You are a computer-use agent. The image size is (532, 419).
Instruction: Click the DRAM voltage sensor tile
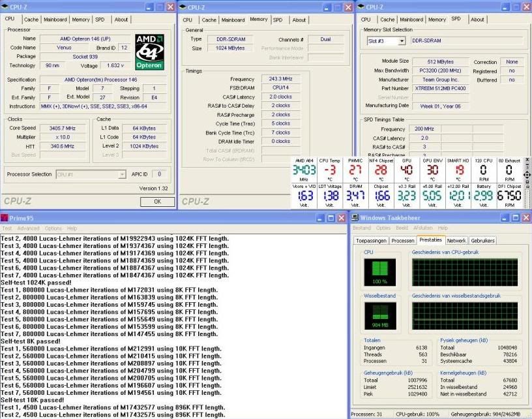click(x=355, y=196)
